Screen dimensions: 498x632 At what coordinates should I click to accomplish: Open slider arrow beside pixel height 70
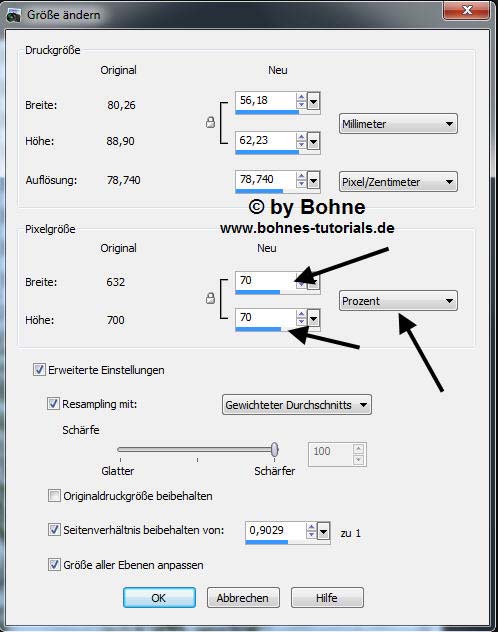(x=313, y=318)
